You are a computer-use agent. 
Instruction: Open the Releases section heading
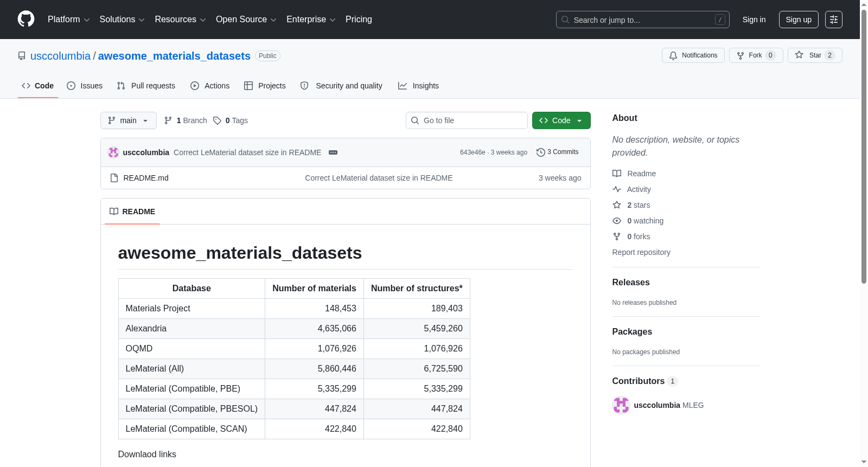coord(631,282)
